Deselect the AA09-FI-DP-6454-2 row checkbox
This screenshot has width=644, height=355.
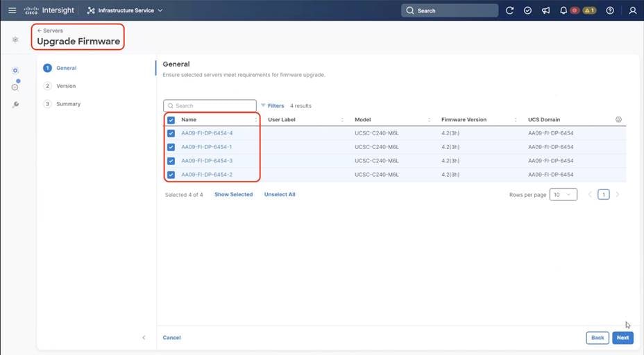point(171,175)
